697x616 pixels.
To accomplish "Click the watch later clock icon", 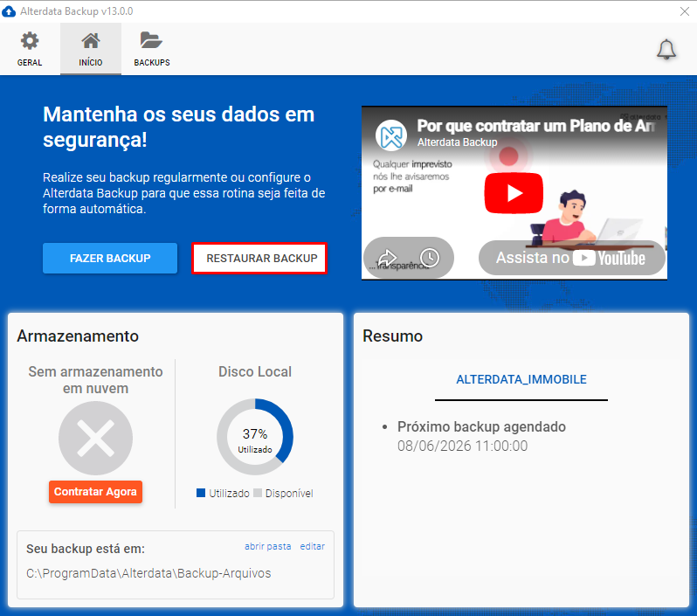I will point(430,257).
